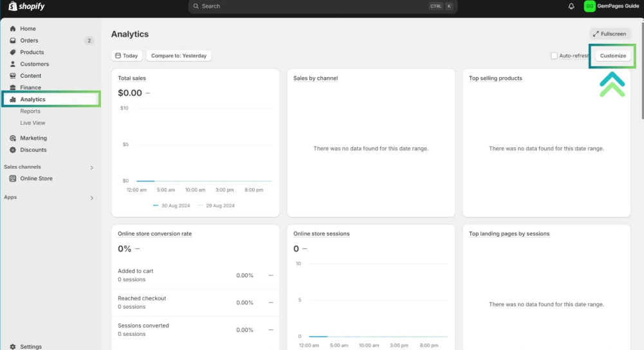Focus the Search input field
644x350 pixels.
[x=322, y=6]
